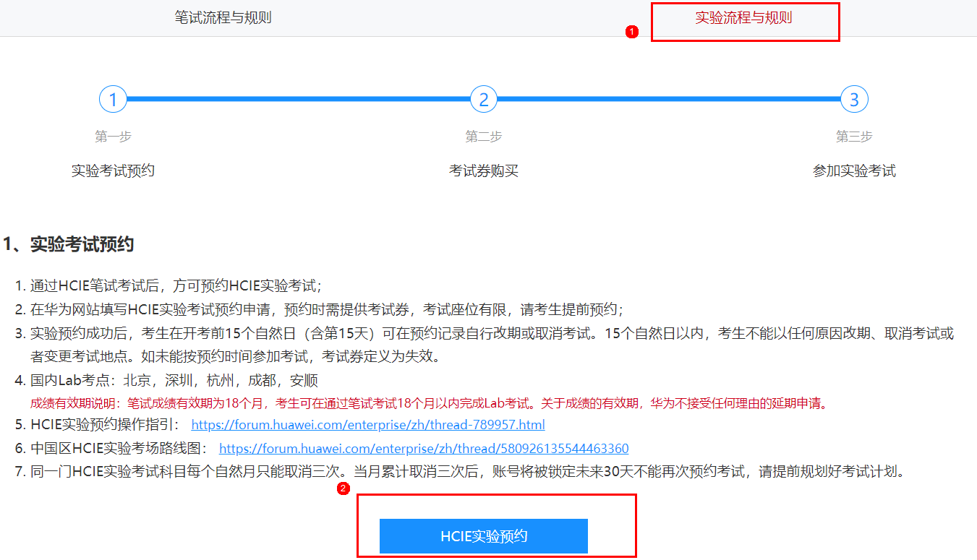Click the 第三步 step label
The width and height of the screenshot is (977, 560).
click(854, 137)
